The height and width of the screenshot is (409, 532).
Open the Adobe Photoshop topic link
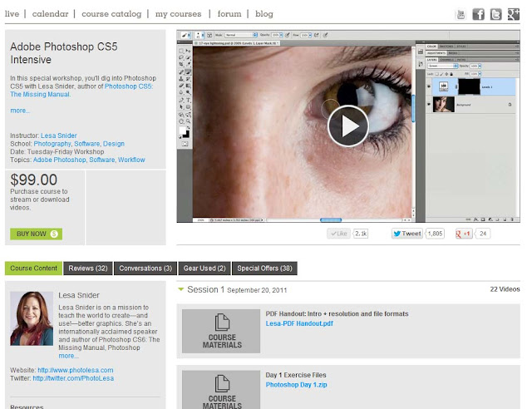[59, 160]
